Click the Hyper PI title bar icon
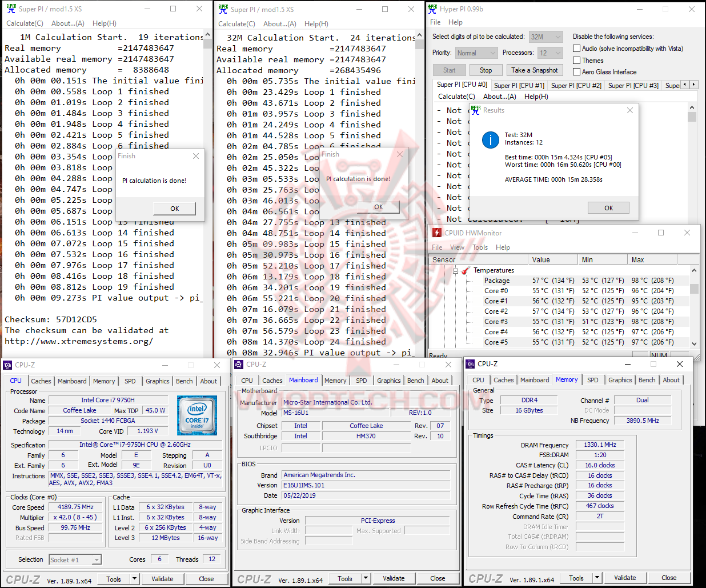The height and width of the screenshot is (588, 706). click(x=432, y=9)
